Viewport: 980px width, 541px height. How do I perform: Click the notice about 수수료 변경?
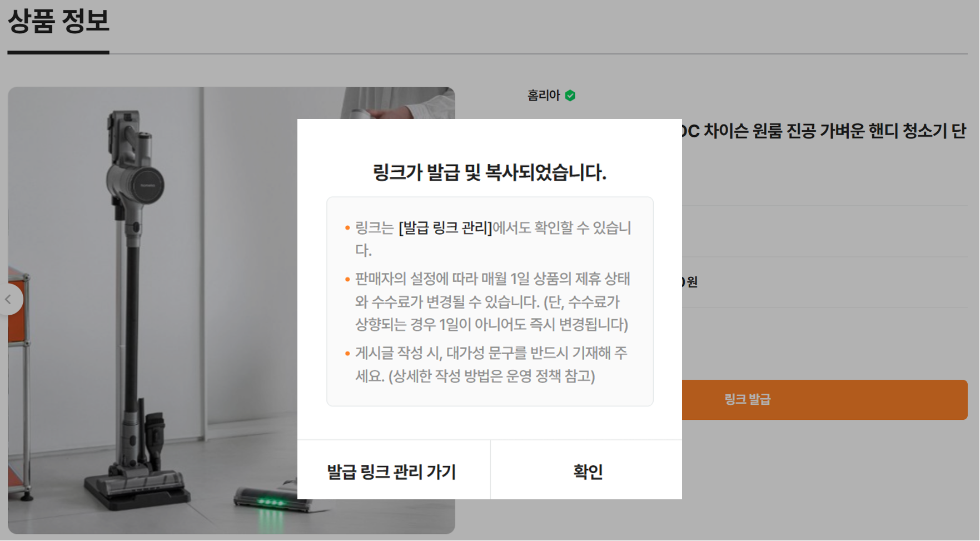coord(492,302)
